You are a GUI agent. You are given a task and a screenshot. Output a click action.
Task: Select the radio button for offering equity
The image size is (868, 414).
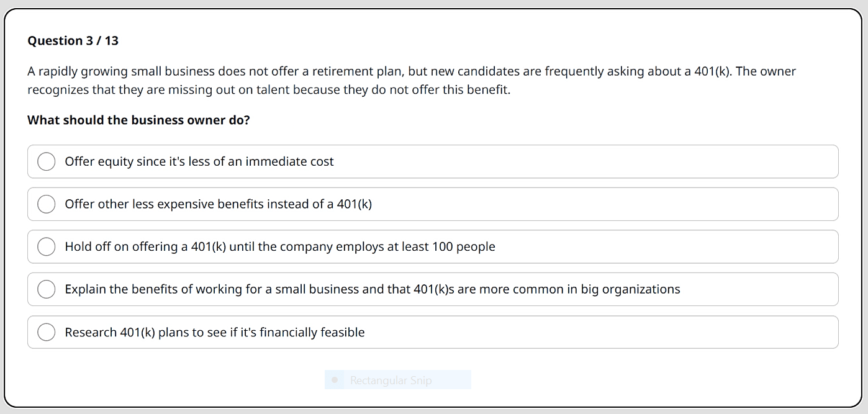coord(47,161)
